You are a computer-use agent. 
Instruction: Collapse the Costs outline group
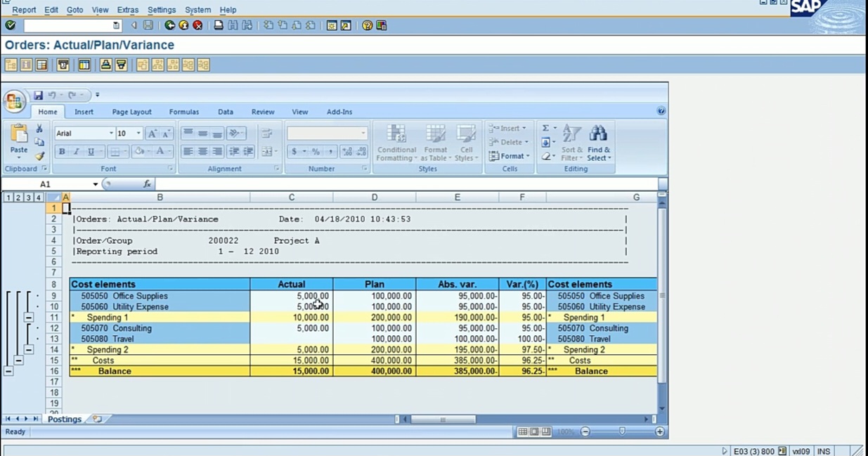(19, 360)
